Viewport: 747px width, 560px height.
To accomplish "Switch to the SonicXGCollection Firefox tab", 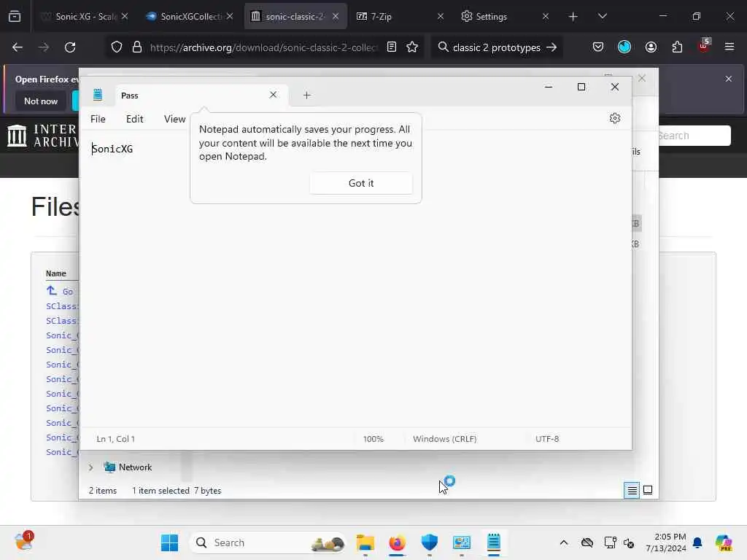I will click(190, 16).
